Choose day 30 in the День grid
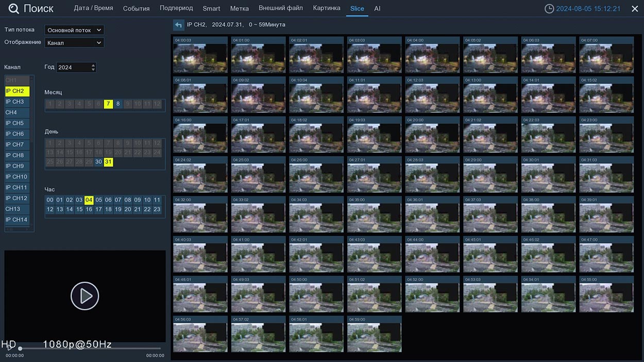 point(98,162)
